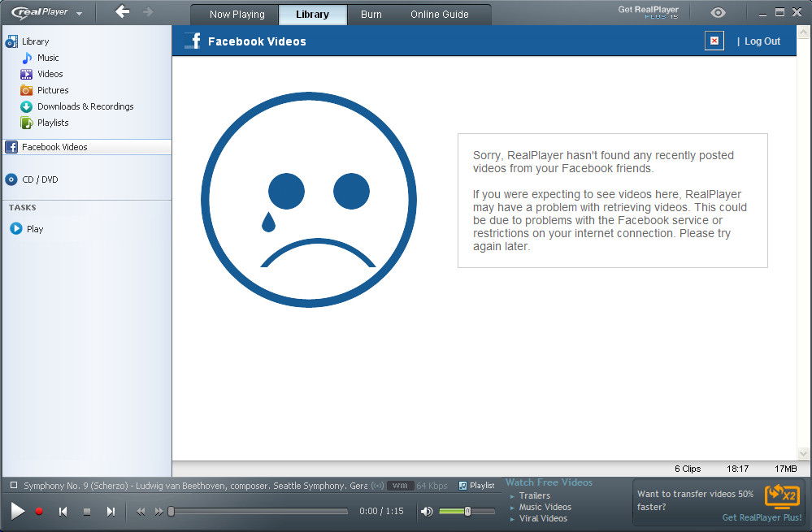Click the track title Symphony No. 9 text
Viewport: 812px width, 532px height.
[196, 486]
